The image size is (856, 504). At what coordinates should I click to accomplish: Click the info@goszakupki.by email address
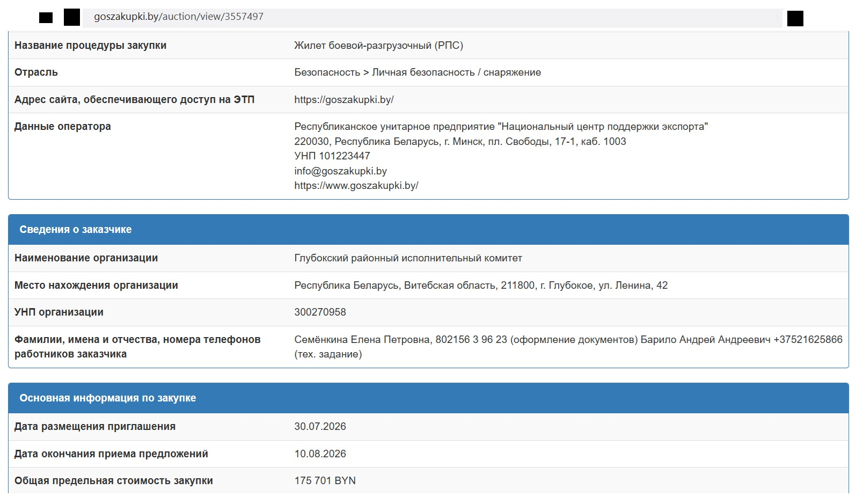click(x=340, y=171)
